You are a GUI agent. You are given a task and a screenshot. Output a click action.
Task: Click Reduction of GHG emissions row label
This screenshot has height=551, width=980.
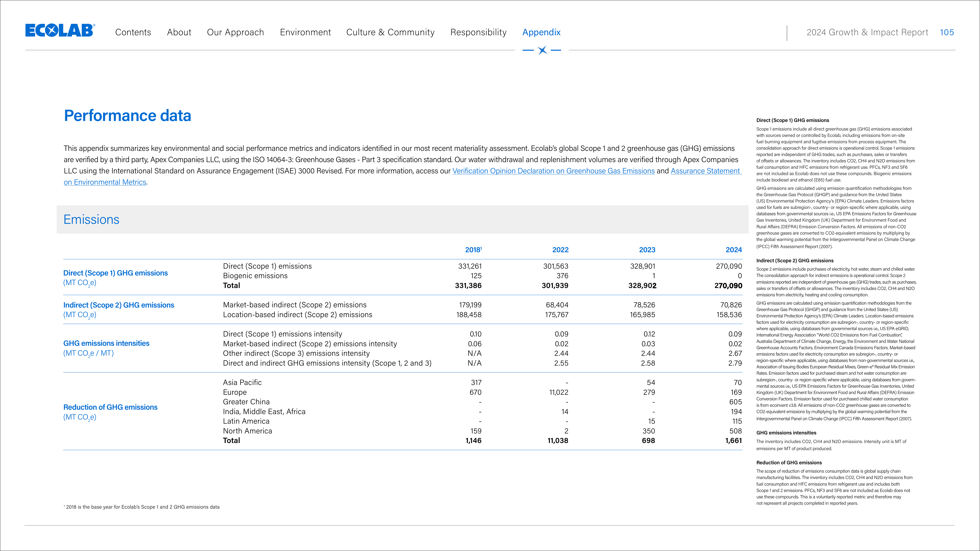click(x=110, y=407)
